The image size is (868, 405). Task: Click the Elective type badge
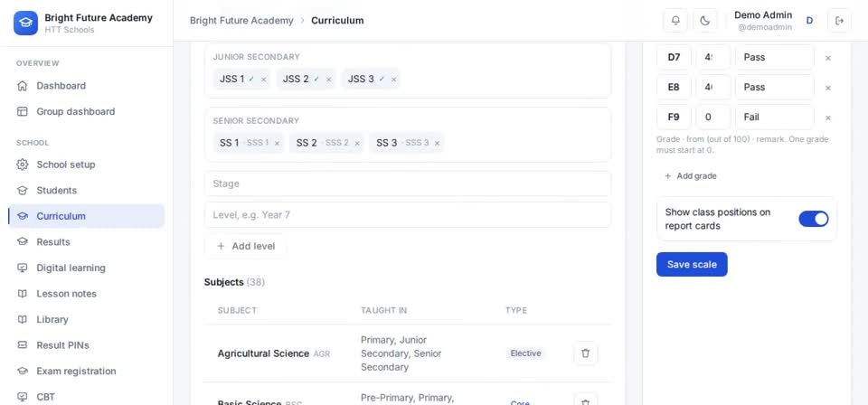pos(525,353)
